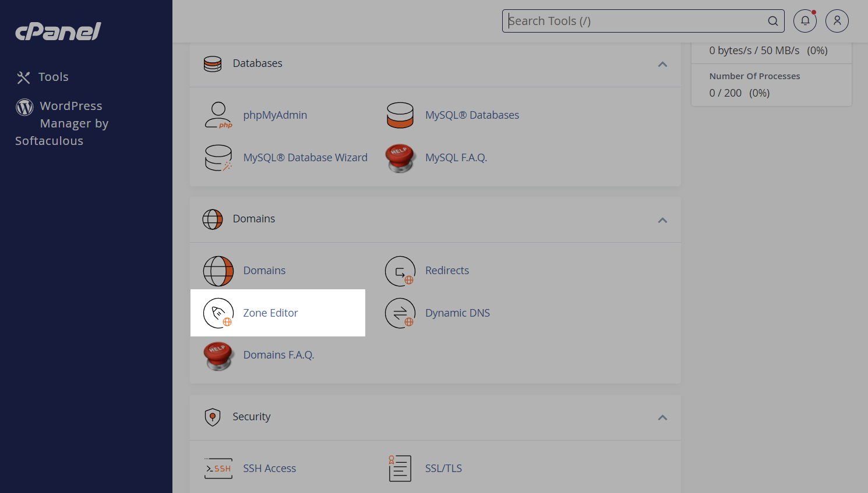Click the Domains section header title
868x493 pixels.
pyautogui.click(x=254, y=218)
